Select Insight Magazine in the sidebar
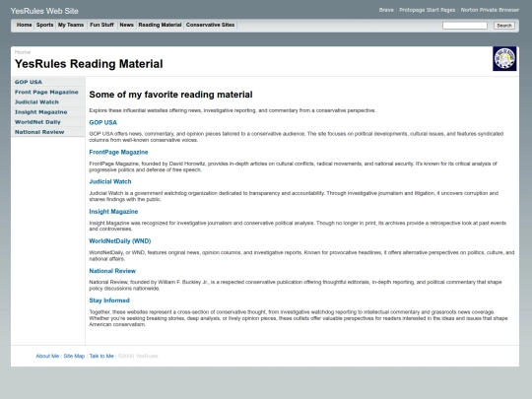 (48, 112)
